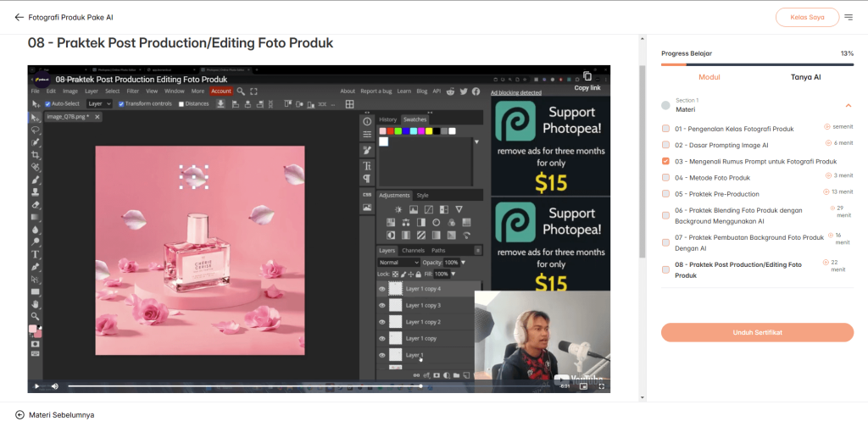This screenshot has height=427, width=868.
Task: Open the Normal blend mode dropdown
Action: 399,262
